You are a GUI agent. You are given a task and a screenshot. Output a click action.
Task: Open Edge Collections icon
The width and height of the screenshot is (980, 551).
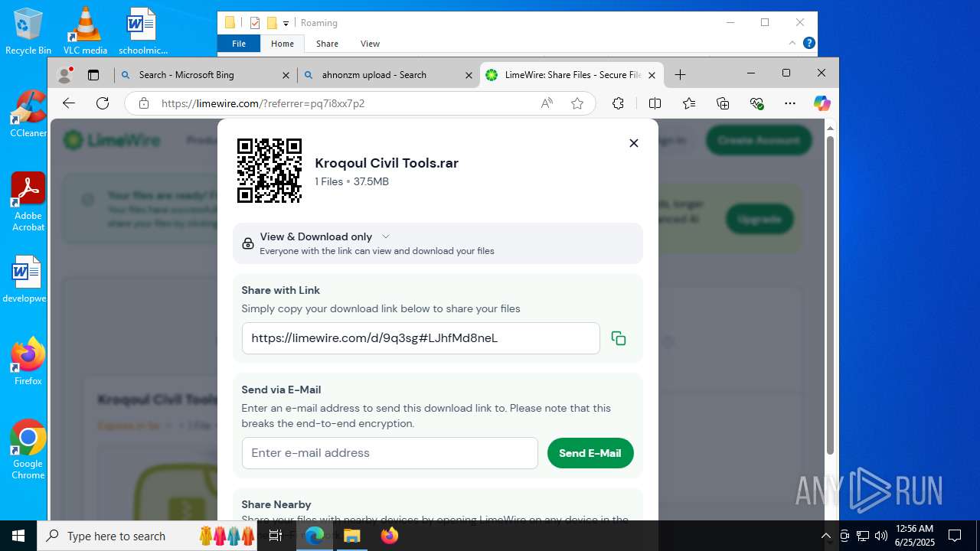pyautogui.click(x=723, y=103)
